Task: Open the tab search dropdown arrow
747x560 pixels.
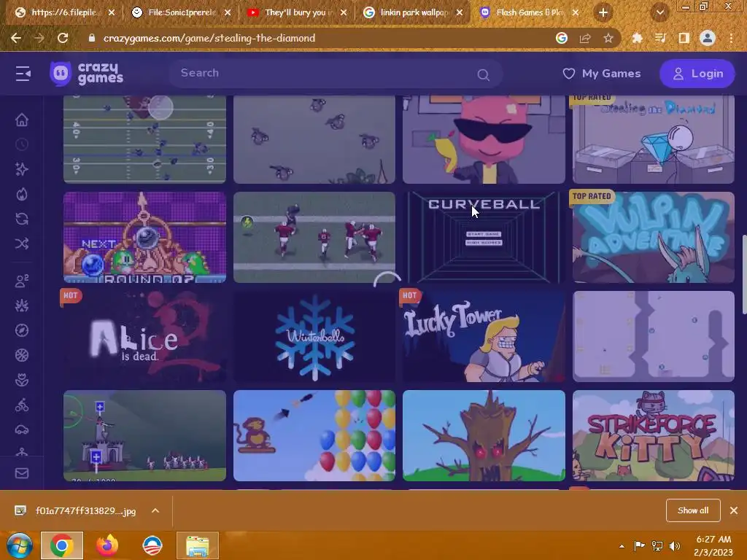Action: coord(659,12)
